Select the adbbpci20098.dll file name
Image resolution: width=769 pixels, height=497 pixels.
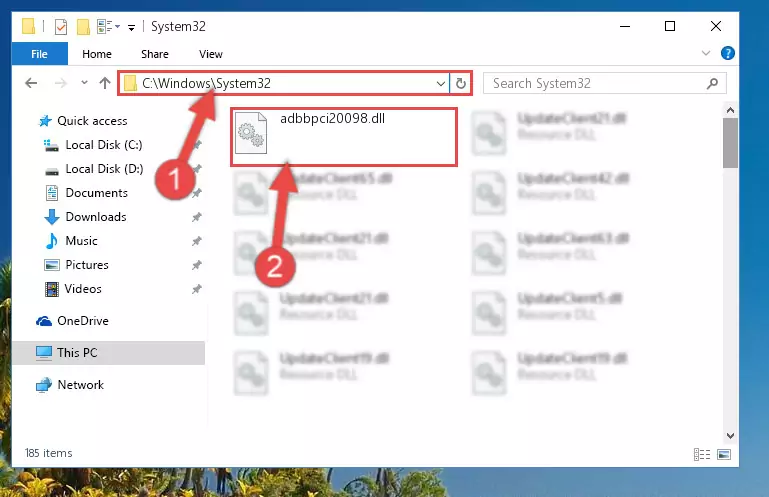tap(333, 118)
